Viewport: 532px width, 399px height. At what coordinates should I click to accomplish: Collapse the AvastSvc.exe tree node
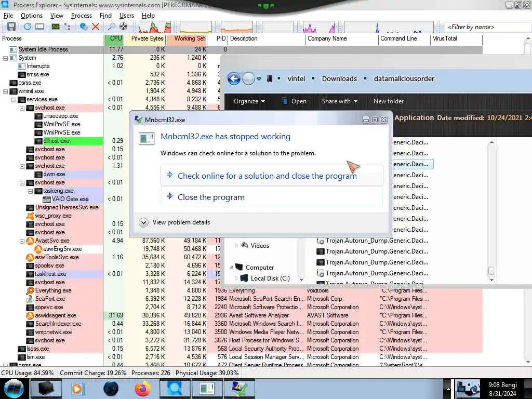(22, 241)
